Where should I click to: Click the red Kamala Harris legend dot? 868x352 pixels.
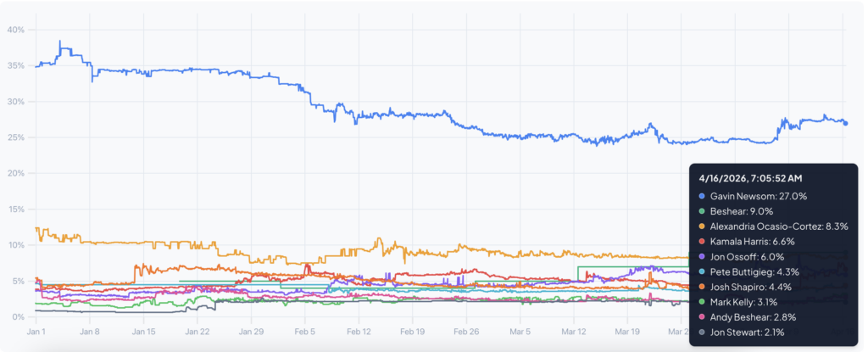703,242
